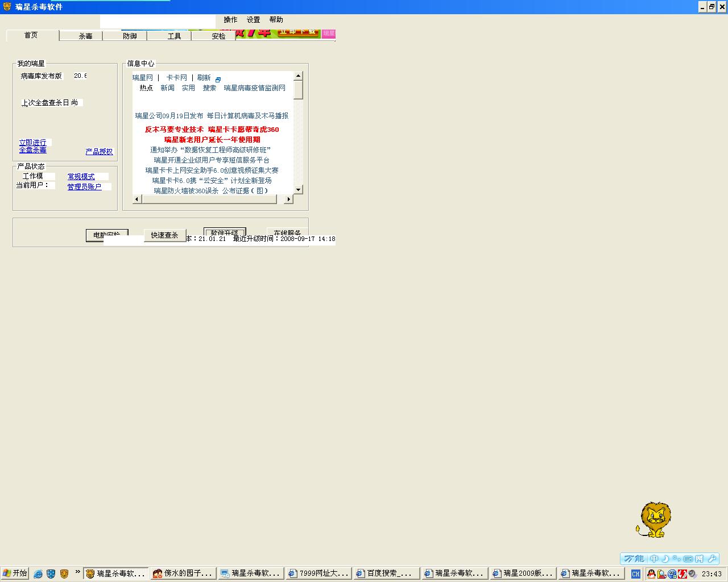Viewport: 728px width, 582px height.
Task: Switch to 7999网址大 taskbar window
Action: [x=318, y=574]
